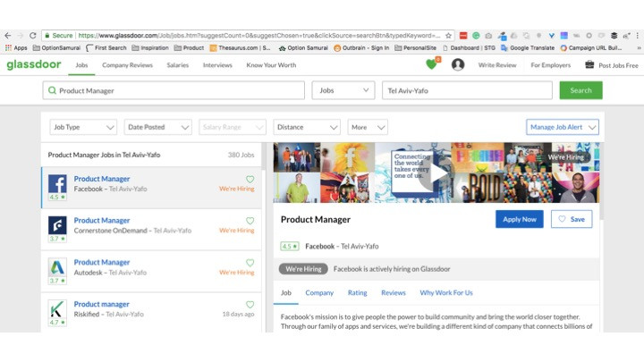Open Interviews in the nav bar
This screenshot has height=362, width=644.
coord(217,65)
